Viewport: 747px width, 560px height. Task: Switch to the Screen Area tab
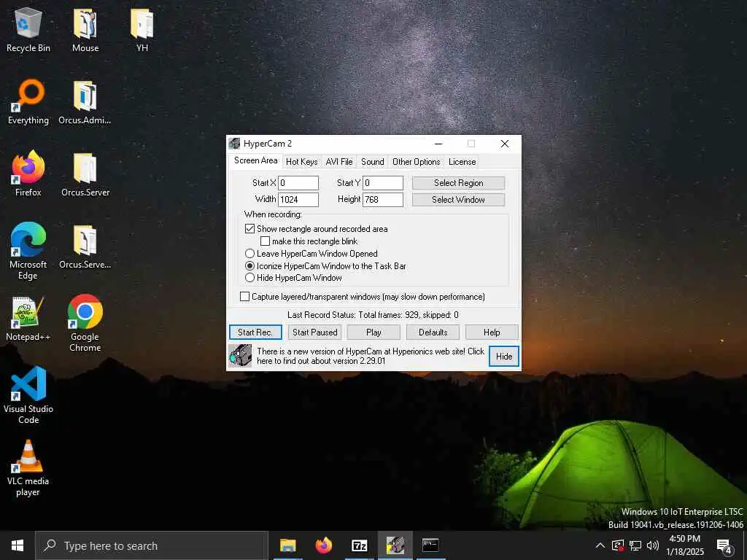pyautogui.click(x=255, y=160)
